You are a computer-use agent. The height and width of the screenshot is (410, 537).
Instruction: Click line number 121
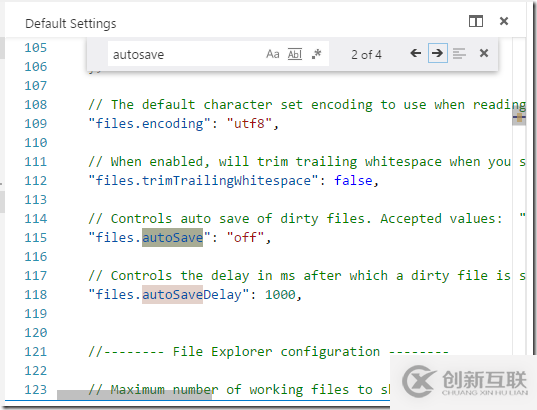[x=36, y=352]
